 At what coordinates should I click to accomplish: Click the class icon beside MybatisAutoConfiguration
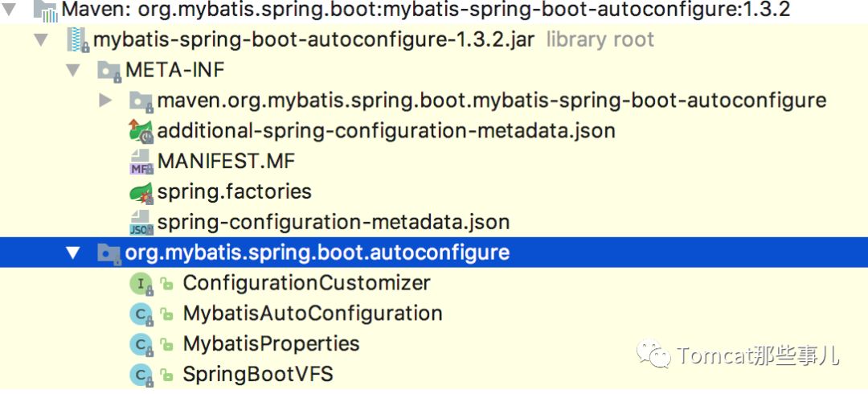pyautogui.click(x=141, y=314)
